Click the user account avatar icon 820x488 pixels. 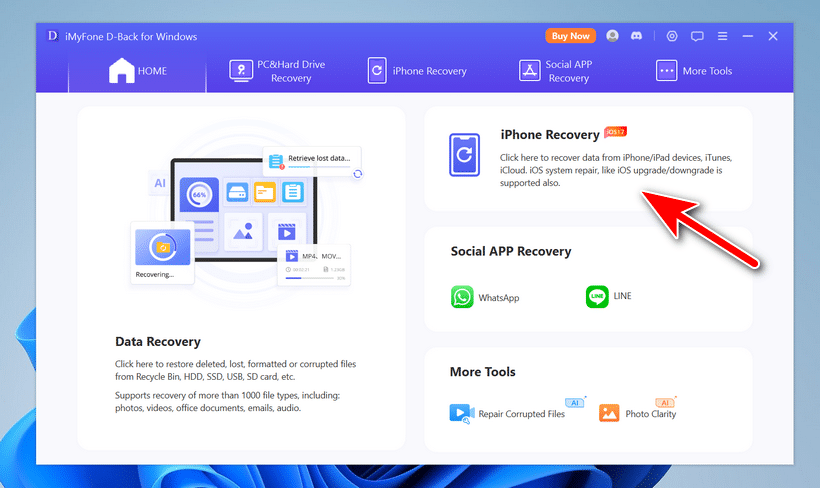[612, 36]
